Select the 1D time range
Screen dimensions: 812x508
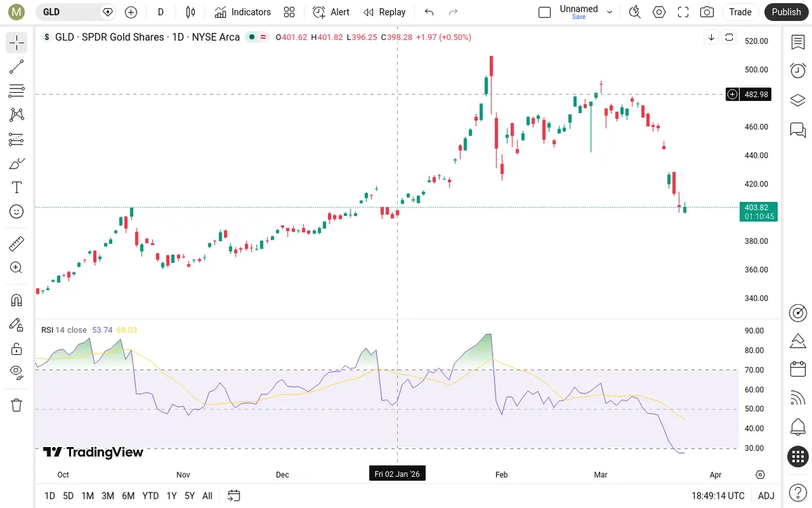(49, 496)
